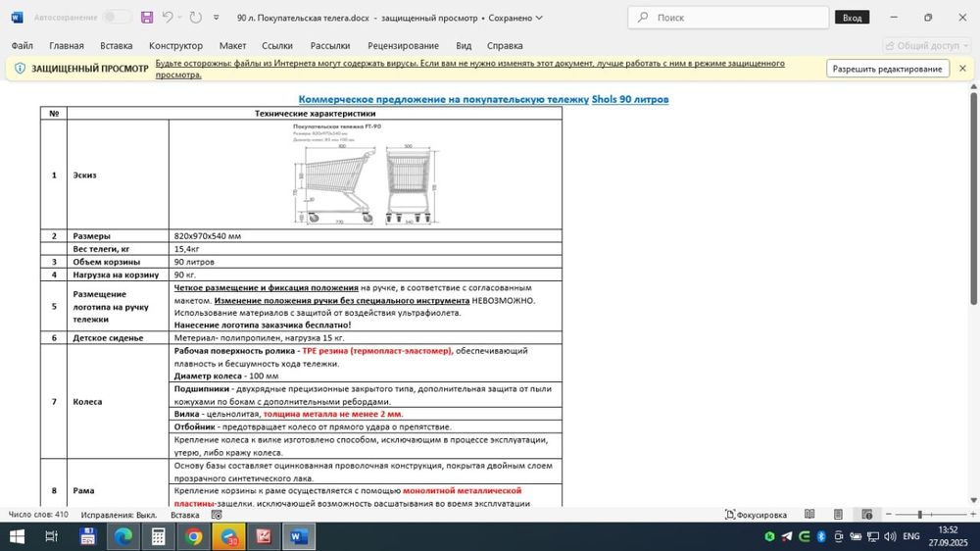This screenshot has height=551, width=980.
Task: Redo the last action
Action: tap(196, 18)
